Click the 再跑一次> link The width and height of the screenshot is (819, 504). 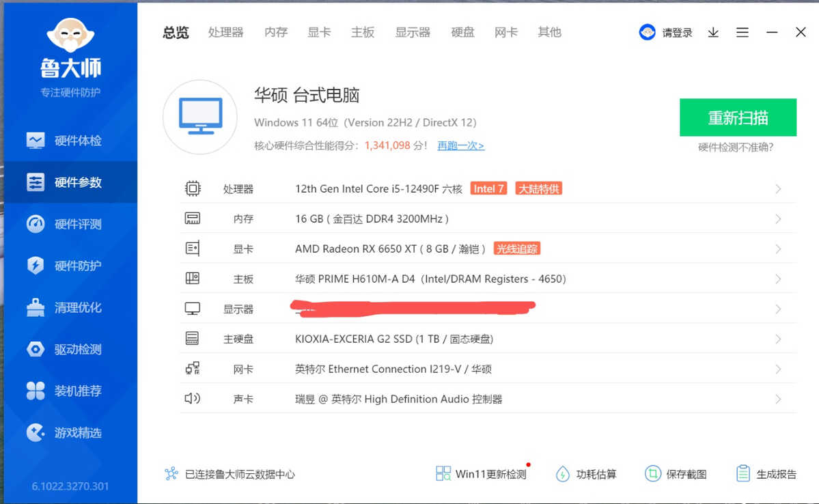[x=460, y=145]
